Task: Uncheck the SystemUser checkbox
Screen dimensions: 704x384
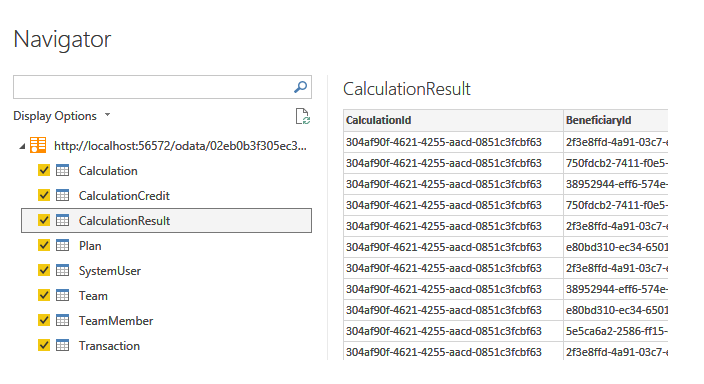Action: pos(44,270)
